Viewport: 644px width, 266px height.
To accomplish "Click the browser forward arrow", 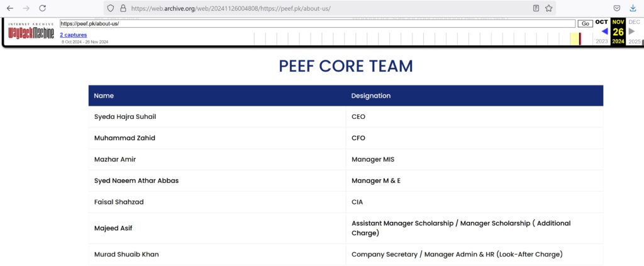I will (x=26, y=8).
